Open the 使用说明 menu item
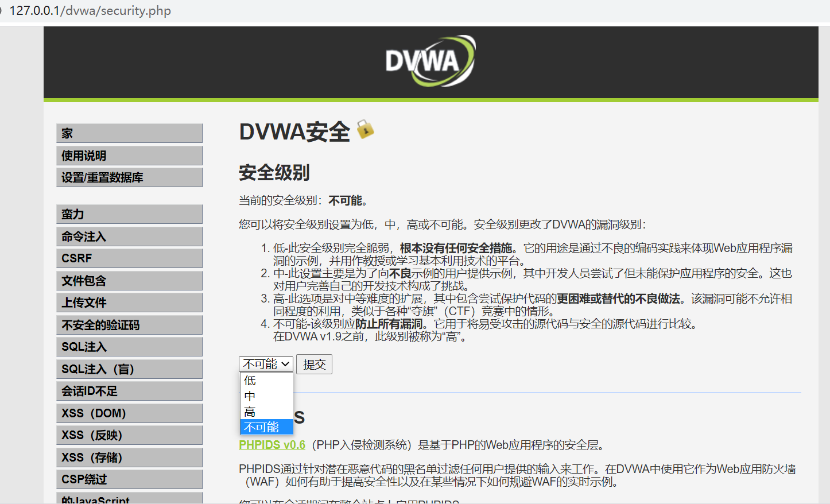Viewport: 830px width, 504px height. (129, 156)
